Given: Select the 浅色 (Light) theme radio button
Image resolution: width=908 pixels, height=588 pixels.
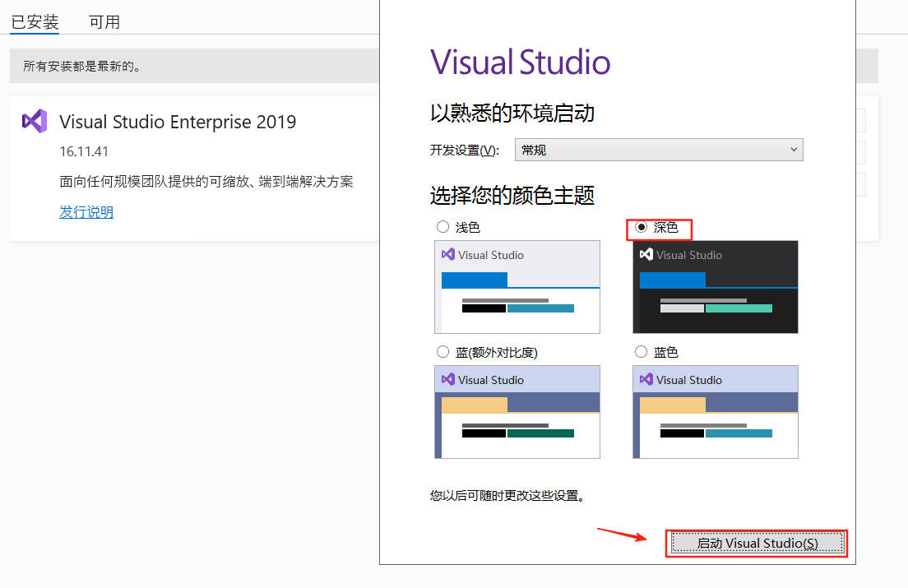Looking at the screenshot, I should coord(443,227).
